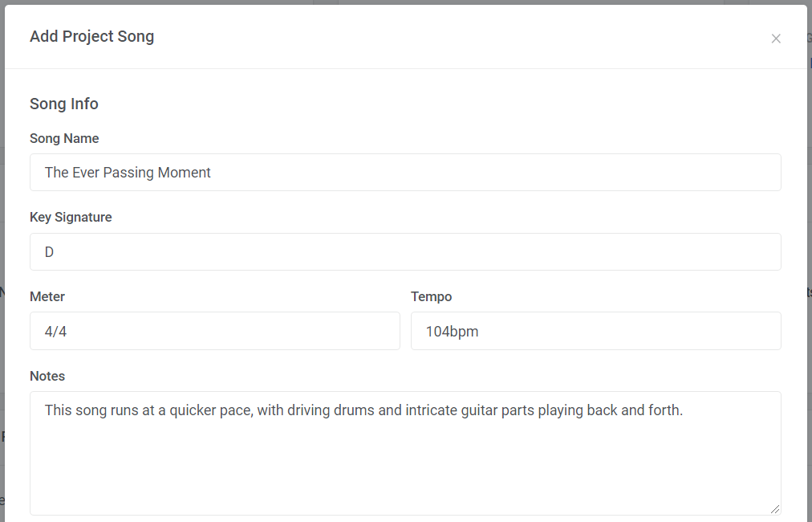Place cursor after "forth." in notes

tap(684, 410)
